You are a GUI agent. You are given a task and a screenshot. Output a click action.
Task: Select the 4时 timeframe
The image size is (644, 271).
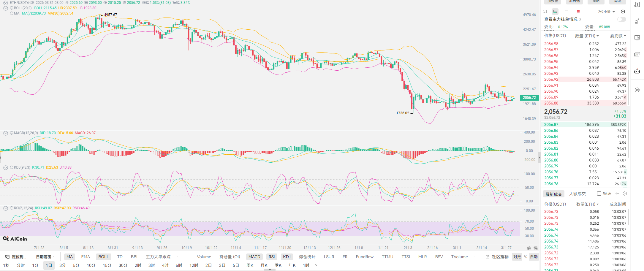pos(165,265)
